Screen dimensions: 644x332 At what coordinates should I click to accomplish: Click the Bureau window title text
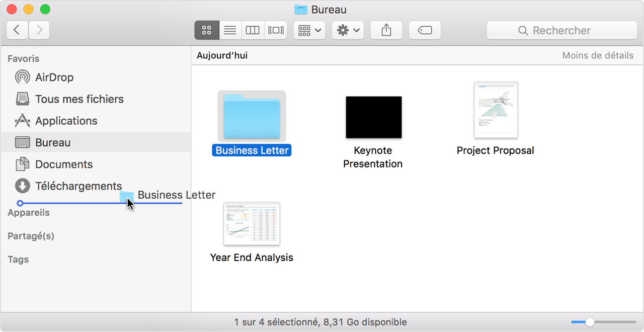point(329,10)
